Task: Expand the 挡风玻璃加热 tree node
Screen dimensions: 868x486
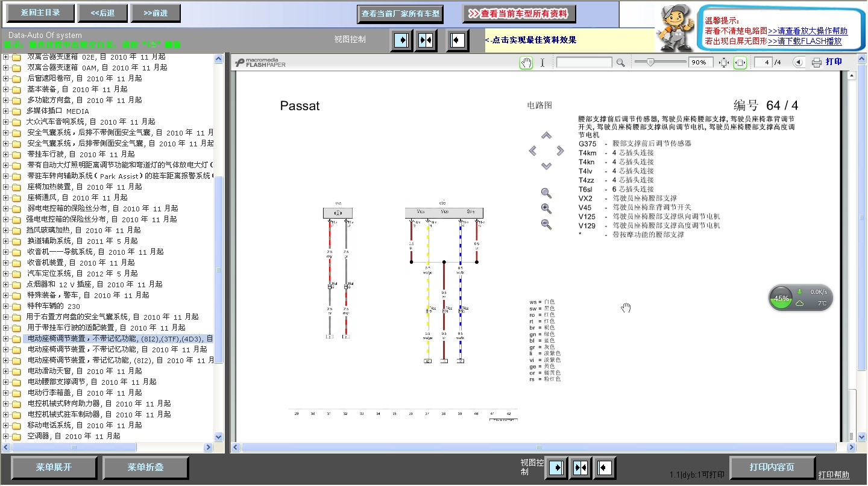Action: (5, 230)
